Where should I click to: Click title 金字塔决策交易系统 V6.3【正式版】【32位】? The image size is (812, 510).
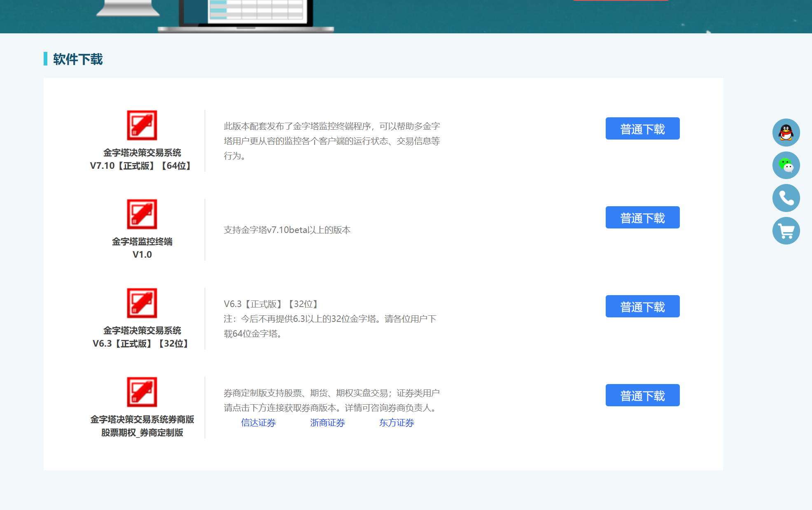coord(142,337)
